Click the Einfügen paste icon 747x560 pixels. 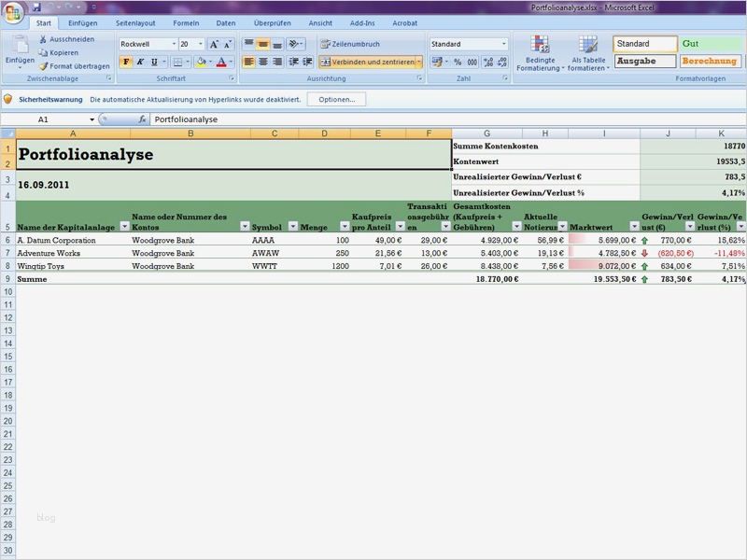20,47
